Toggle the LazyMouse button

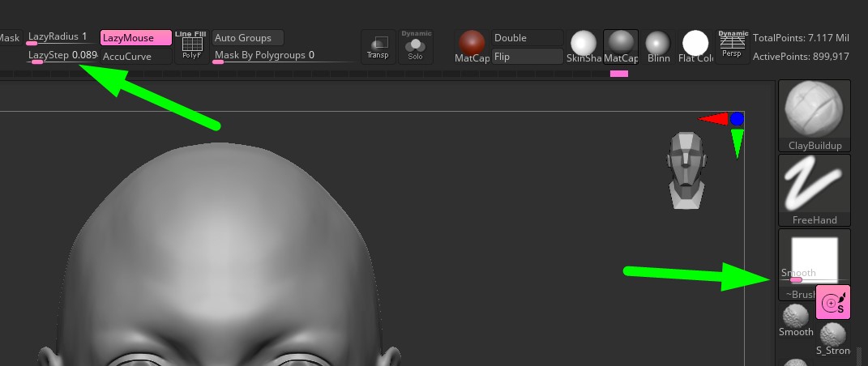tap(135, 37)
